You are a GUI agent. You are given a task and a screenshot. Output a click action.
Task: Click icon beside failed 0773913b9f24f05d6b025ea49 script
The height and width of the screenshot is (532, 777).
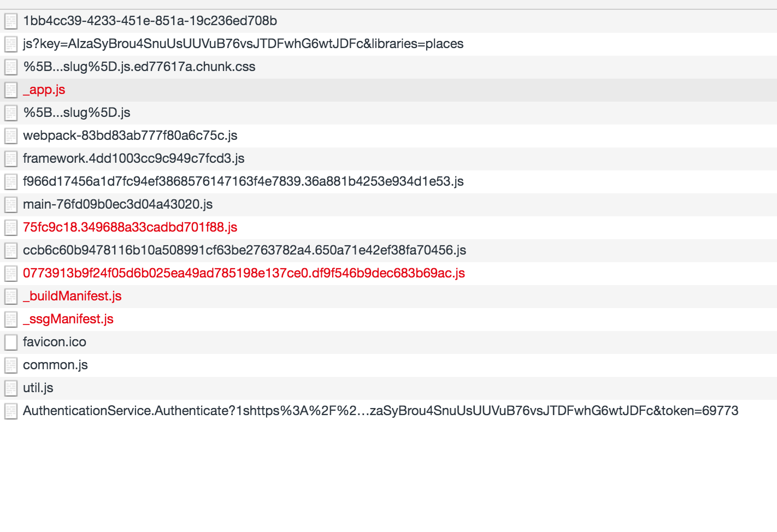point(11,274)
